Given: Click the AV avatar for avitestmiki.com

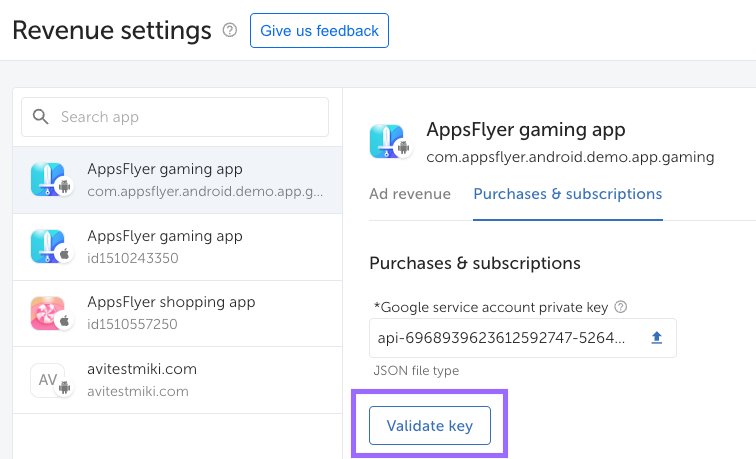Looking at the screenshot, I should [x=48, y=379].
